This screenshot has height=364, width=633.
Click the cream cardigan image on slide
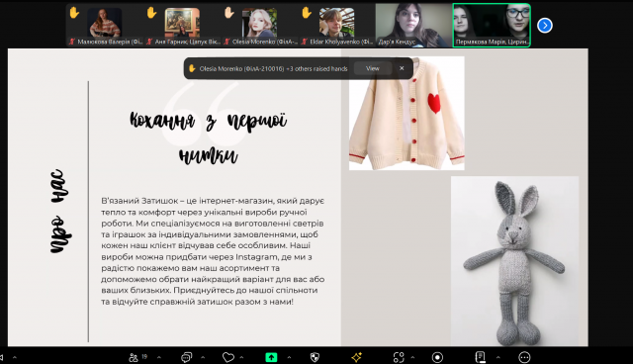pyautogui.click(x=407, y=114)
